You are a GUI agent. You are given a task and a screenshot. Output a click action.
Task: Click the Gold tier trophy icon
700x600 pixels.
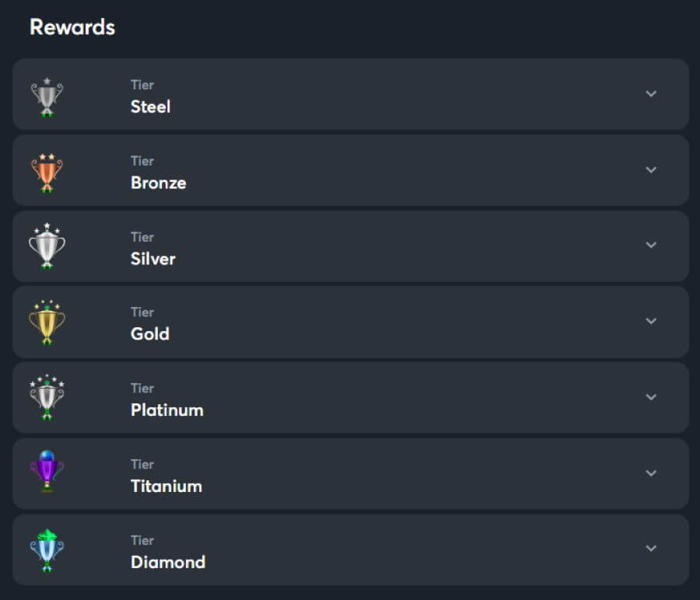[47, 323]
